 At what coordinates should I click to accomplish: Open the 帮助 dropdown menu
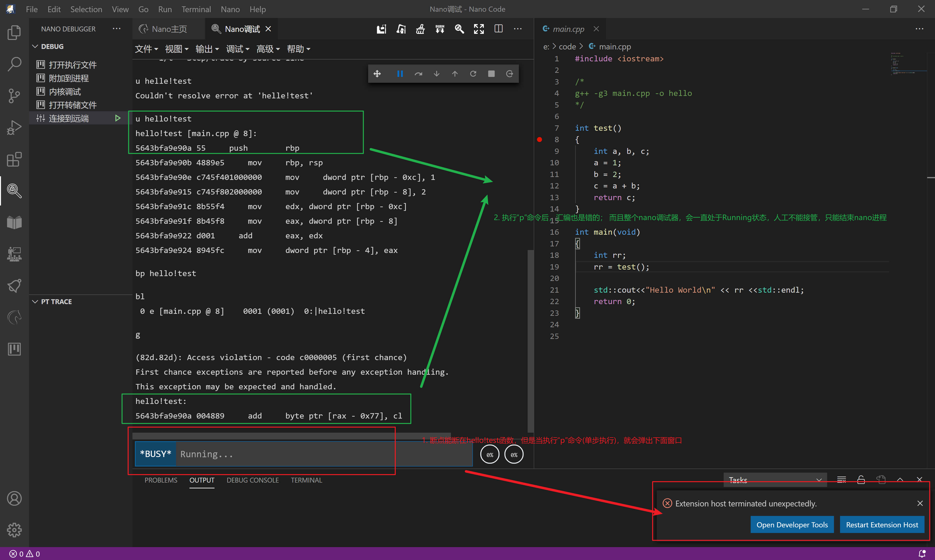(x=299, y=49)
